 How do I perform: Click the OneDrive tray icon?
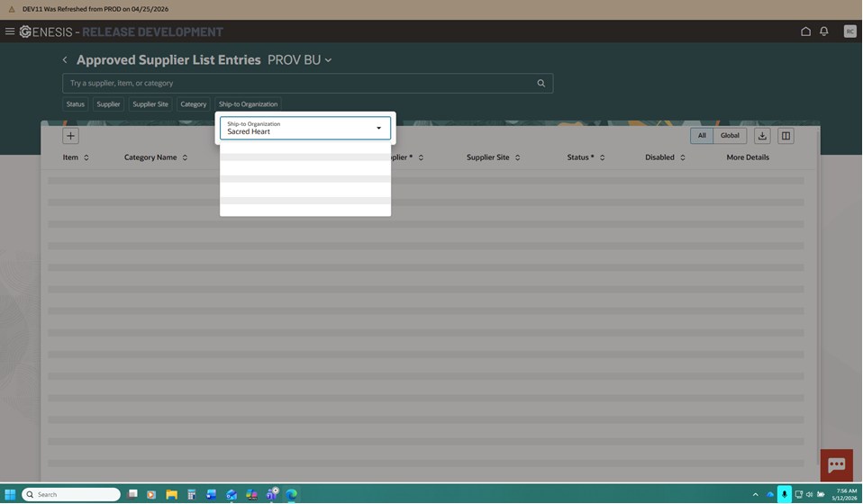pos(770,495)
